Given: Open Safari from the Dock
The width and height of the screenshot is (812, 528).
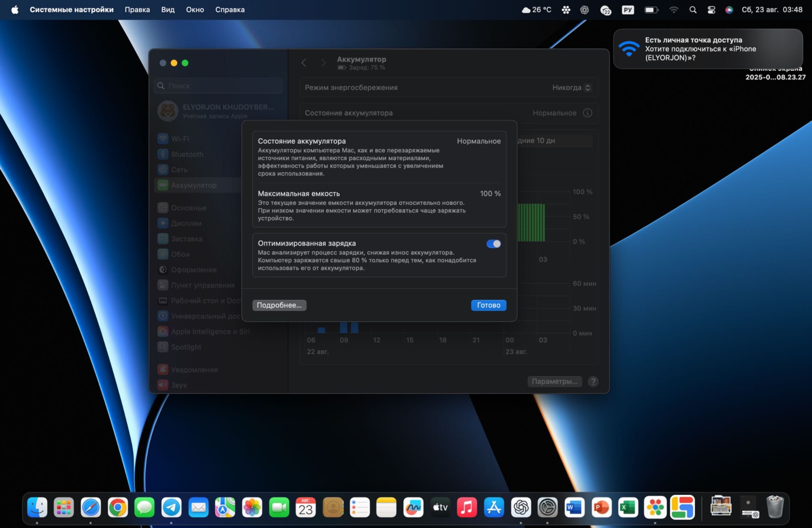Looking at the screenshot, I should (91, 507).
